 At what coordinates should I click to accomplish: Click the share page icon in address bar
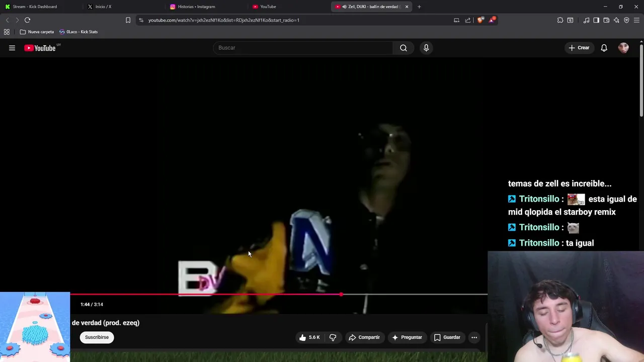pyautogui.click(x=468, y=20)
